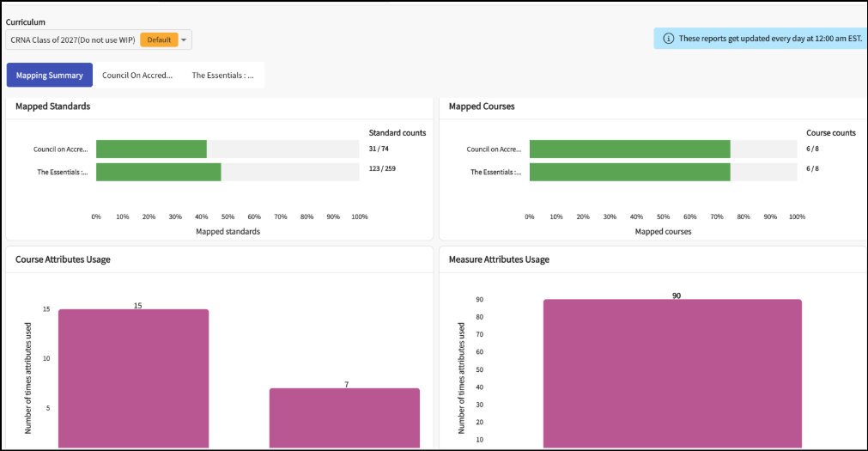Click the orange Default badge
The width and height of the screenshot is (868, 451).
click(159, 40)
